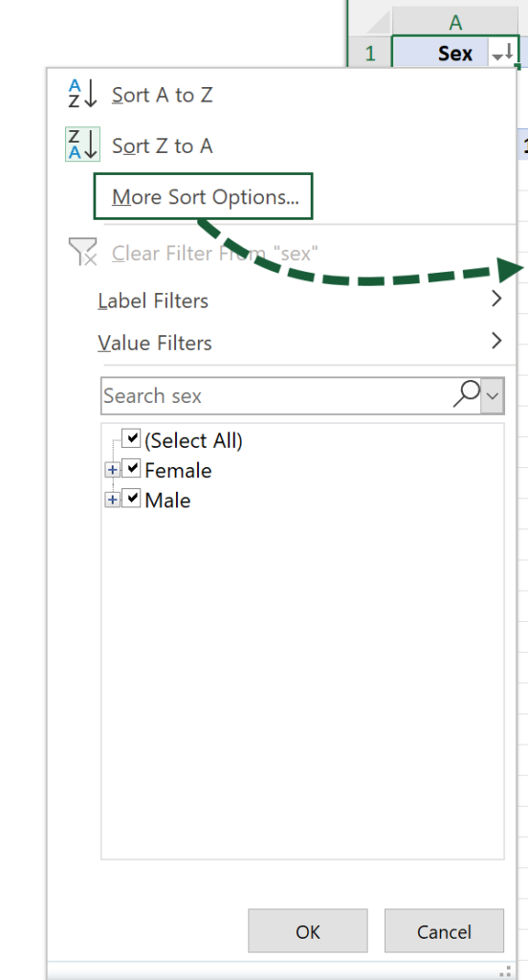Select entire sheet via corner triangle
528x980 pixels.
click(373, 23)
